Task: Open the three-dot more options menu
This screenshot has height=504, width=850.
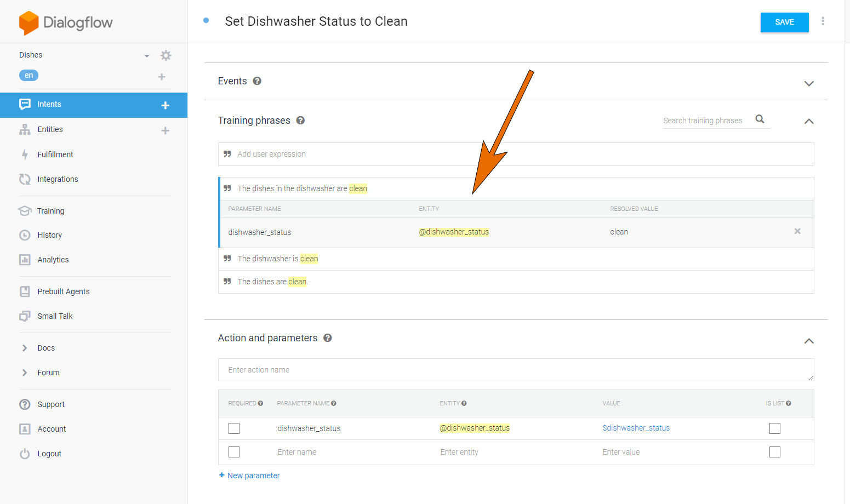Action: [x=823, y=21]
